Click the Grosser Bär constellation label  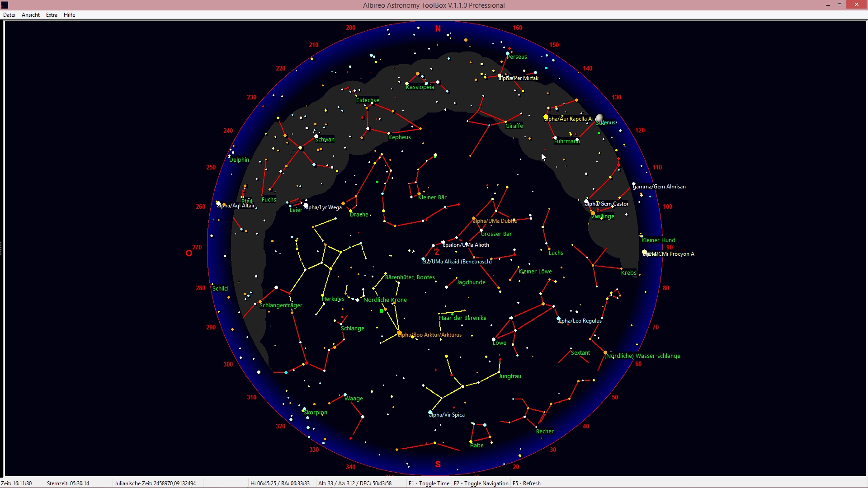tap(496, 234)
